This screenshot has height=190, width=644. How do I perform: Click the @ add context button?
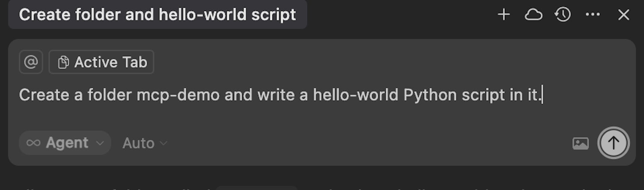tap(31, 62)
